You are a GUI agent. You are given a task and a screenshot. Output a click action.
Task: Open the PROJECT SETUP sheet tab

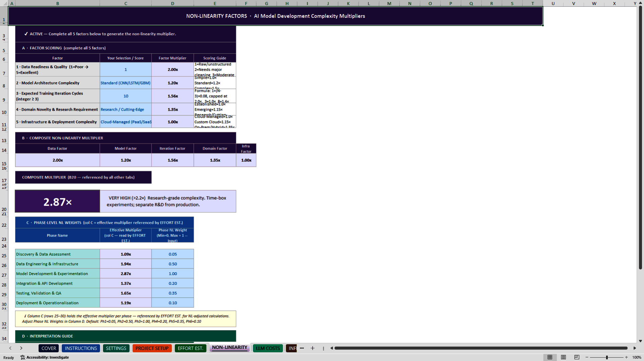click(152, 348)
